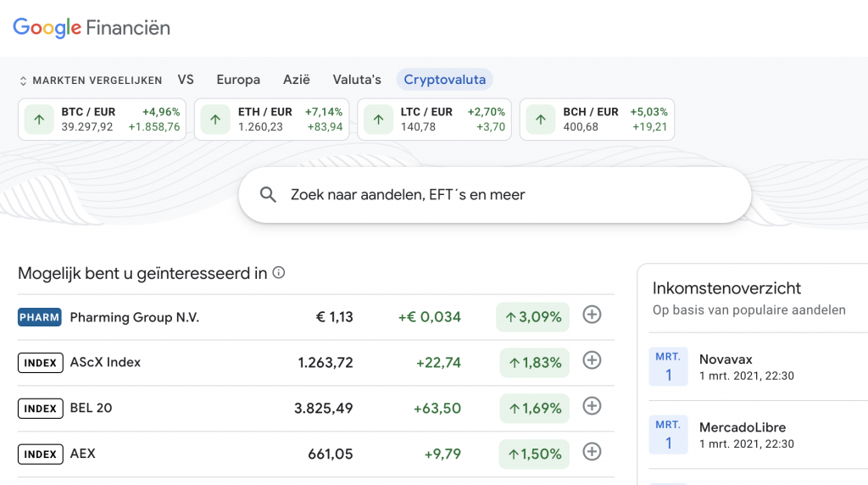868x485 pixels.
Task: Click the Google Financiën logo
Action: 92,28
